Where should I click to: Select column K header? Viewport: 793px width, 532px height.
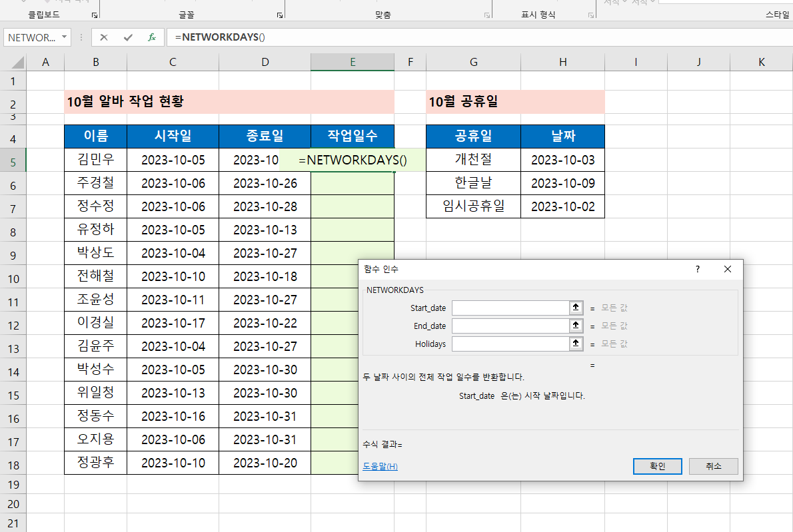(x=762, y=62)
